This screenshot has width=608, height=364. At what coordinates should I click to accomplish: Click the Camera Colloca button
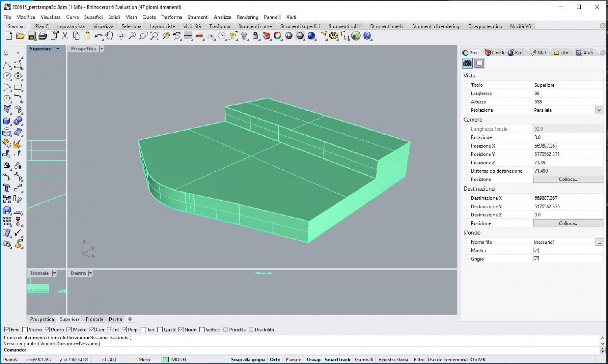568,179
